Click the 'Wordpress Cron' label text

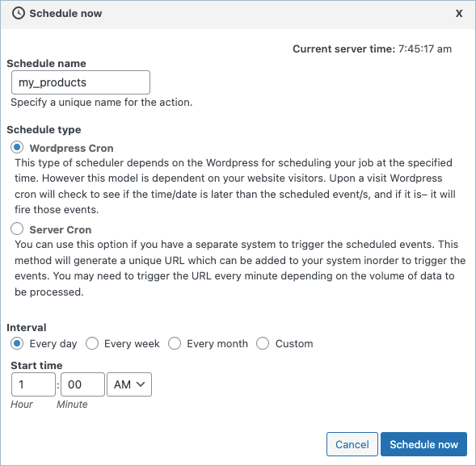tap(71, 148)
